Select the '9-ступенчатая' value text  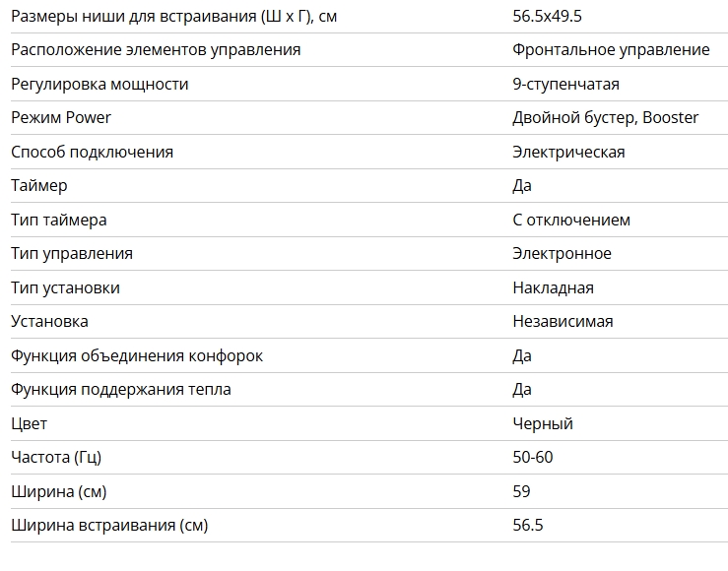tap(566, 84)
